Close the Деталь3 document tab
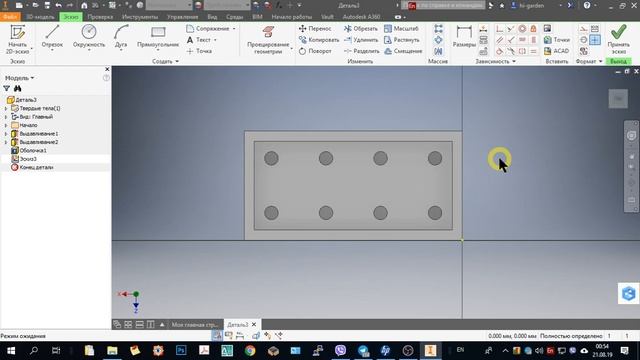This screenshot has height=360, width=640. (x=254, y=324)
